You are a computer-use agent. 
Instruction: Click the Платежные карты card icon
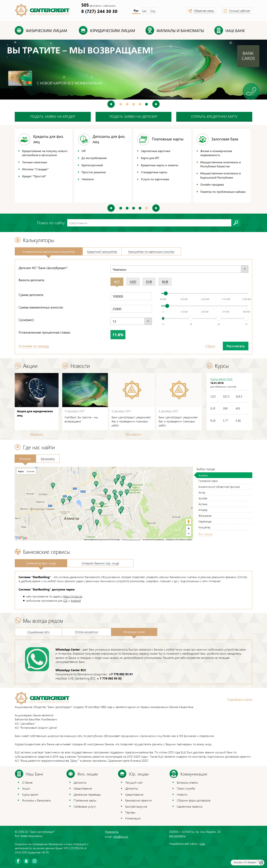(143, 139)
